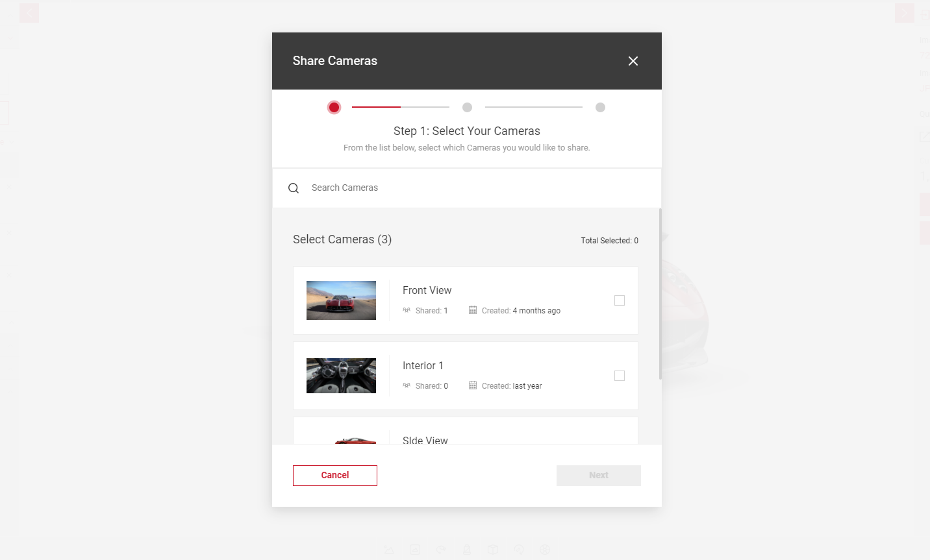Click the camera list scrollbar

point(660,293)
